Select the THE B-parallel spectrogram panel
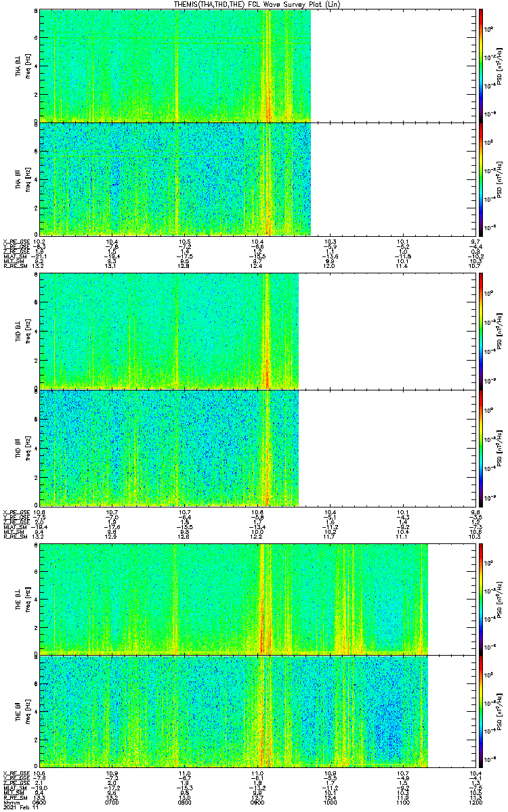 [x=257, y=710]
